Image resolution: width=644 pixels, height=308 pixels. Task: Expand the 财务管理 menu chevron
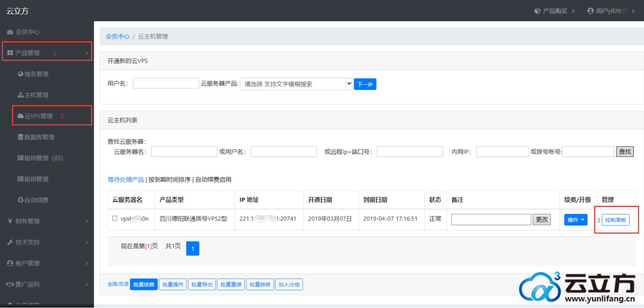click(87, 221)
